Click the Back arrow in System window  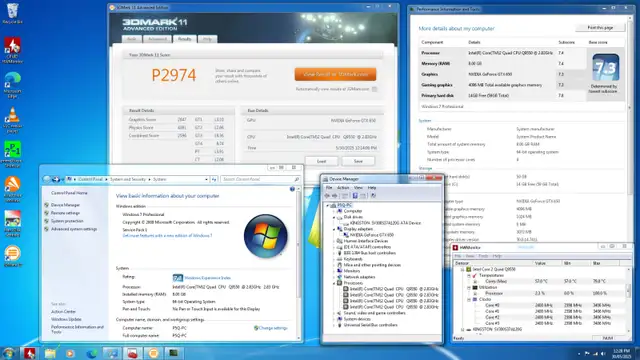point(47,179)
